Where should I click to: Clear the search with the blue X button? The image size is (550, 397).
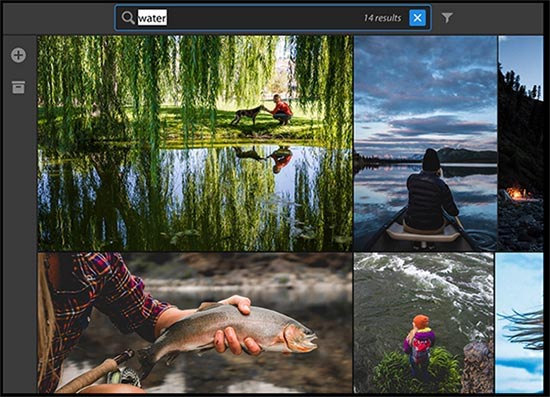point(417,18)
